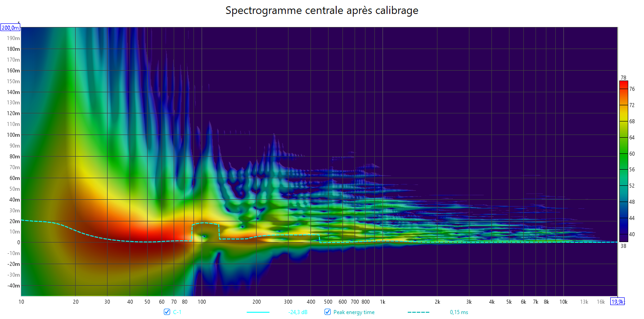The height and width of the screenshot is (319, 644).
Task: Toggle the Peak energy time checkbox
Action: 328,312
